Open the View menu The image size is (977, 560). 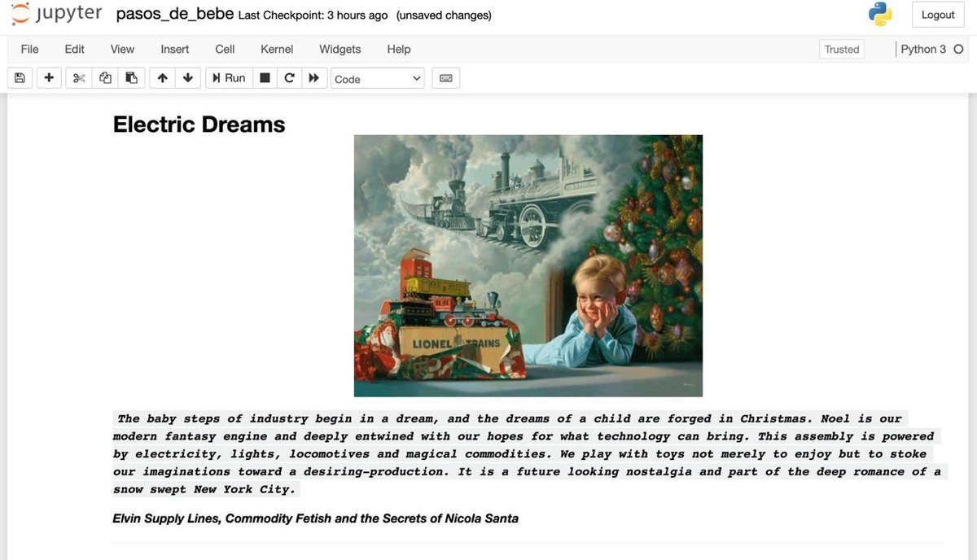coord(122,49)
